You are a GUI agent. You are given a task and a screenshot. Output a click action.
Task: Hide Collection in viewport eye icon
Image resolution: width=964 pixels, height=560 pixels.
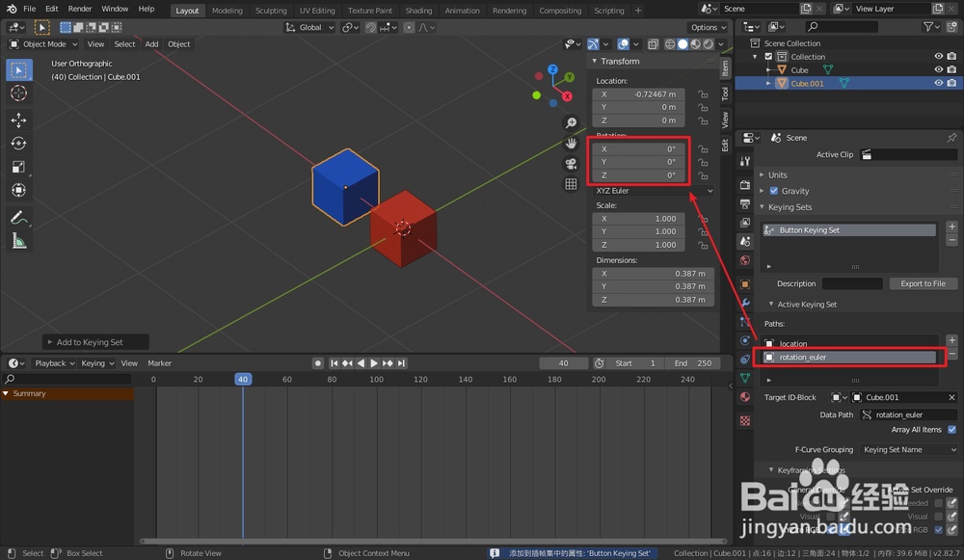[x=939, y=56]
